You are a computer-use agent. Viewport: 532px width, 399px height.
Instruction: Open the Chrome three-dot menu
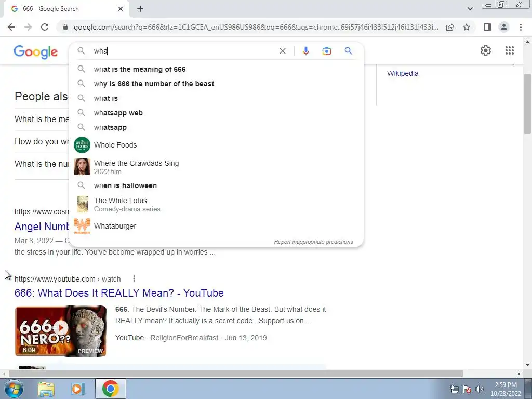521,27
